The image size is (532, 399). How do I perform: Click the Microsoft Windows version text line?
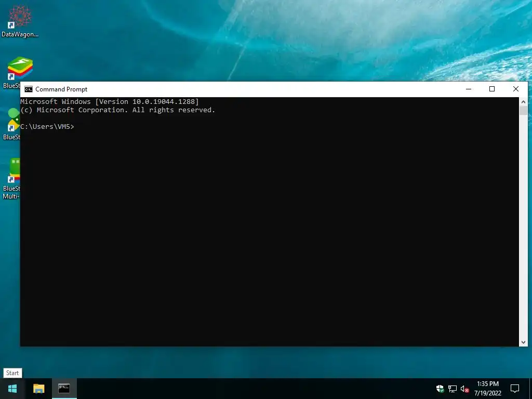click(110, 101)
